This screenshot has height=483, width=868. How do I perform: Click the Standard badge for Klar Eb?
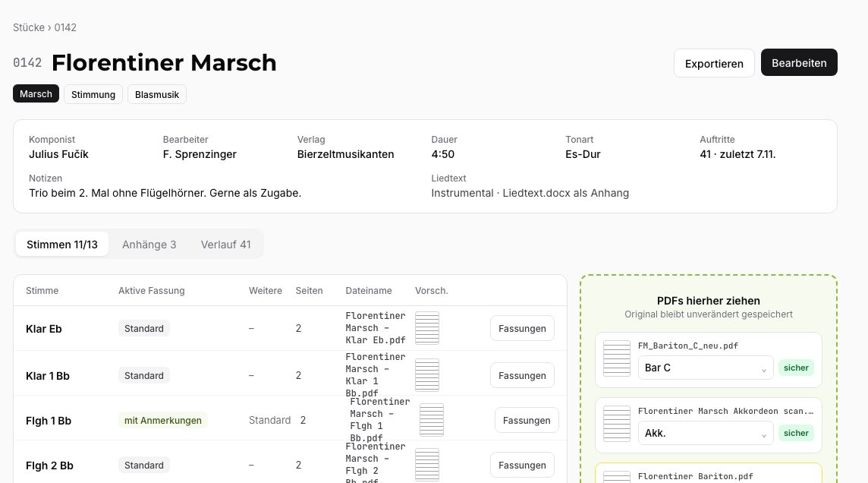pyautogui.click(x=144, y=329)
